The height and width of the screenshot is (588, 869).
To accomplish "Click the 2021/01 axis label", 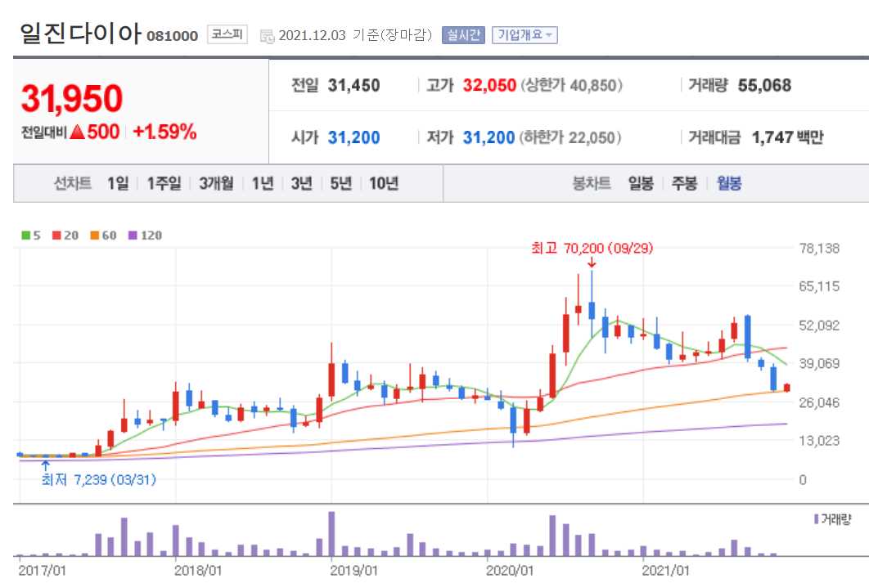I will [665, 570].
